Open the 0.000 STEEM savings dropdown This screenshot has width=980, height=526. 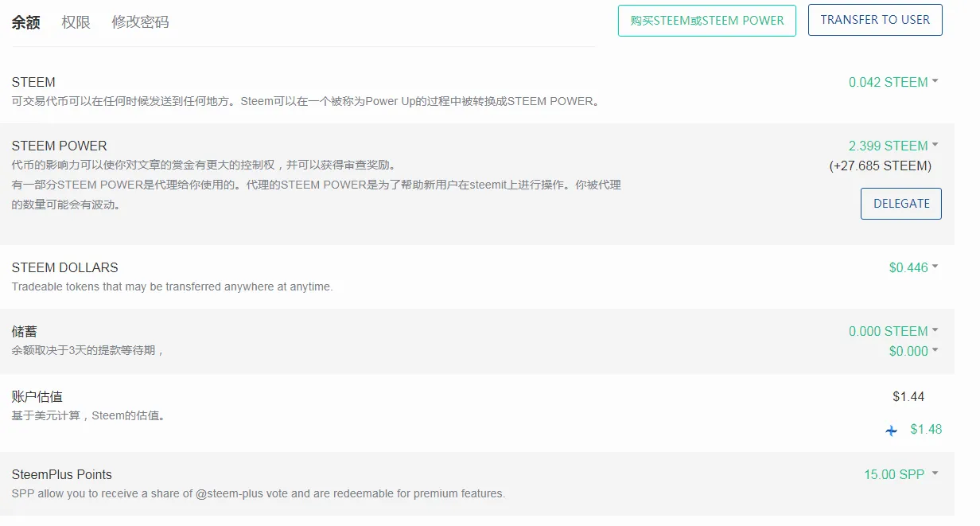(893, 331)
